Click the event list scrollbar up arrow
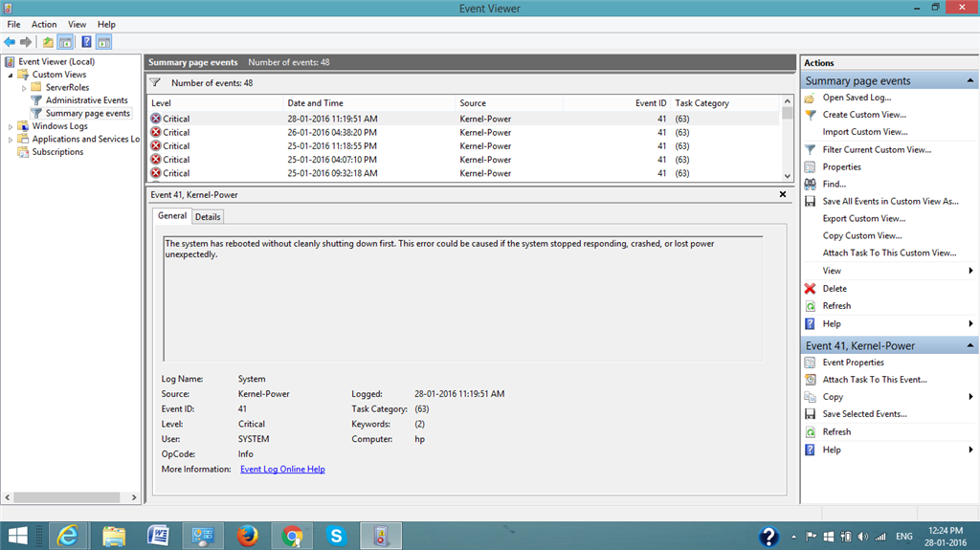The image size is (980, 550). (x=787, y=101)
